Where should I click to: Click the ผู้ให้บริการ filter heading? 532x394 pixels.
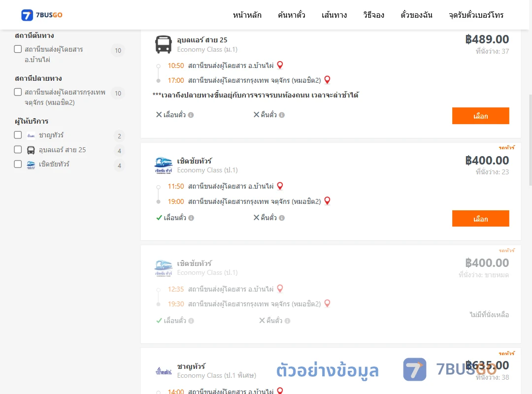tap(31, 121)
